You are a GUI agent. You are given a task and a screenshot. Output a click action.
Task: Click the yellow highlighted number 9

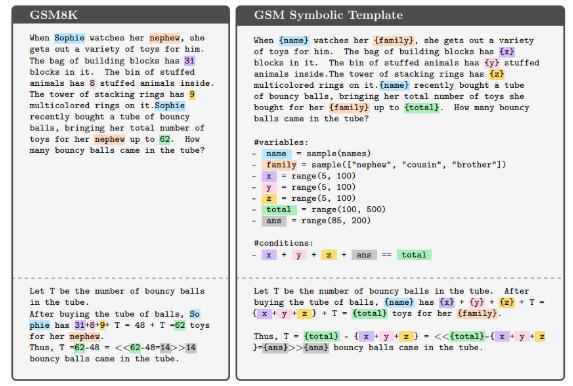192,94
